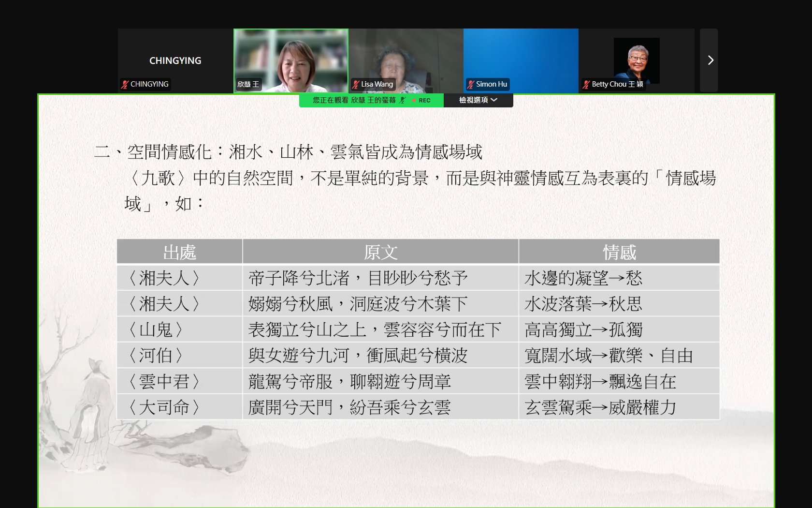
Task: Click CHINGYING's muted microphone icon
Action: [x=125, y=84]
